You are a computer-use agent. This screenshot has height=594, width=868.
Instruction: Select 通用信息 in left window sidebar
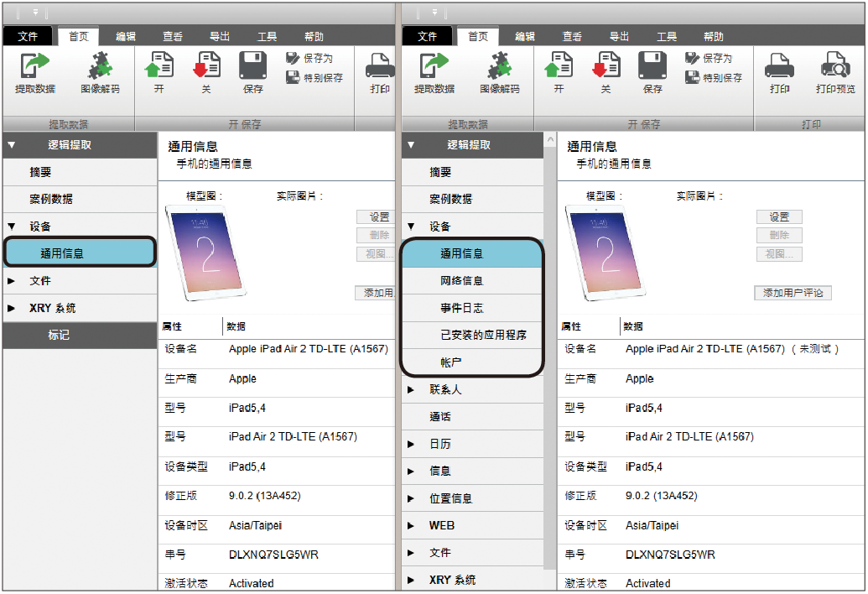point(81,253)
